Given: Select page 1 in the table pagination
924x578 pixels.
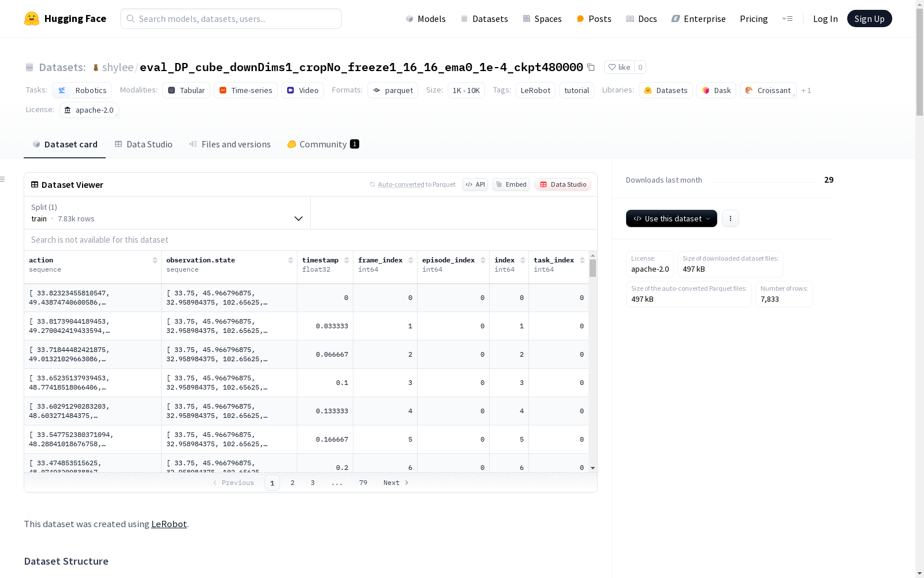Looking at the screenshot, I should coord(272,483).
